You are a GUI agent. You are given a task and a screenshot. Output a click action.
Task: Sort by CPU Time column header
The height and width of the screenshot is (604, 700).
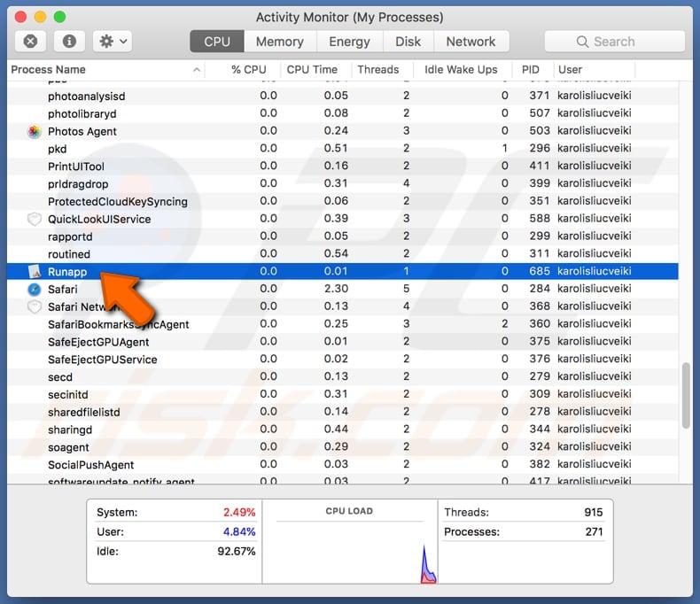pyautogui.click(x=316, y=70)
